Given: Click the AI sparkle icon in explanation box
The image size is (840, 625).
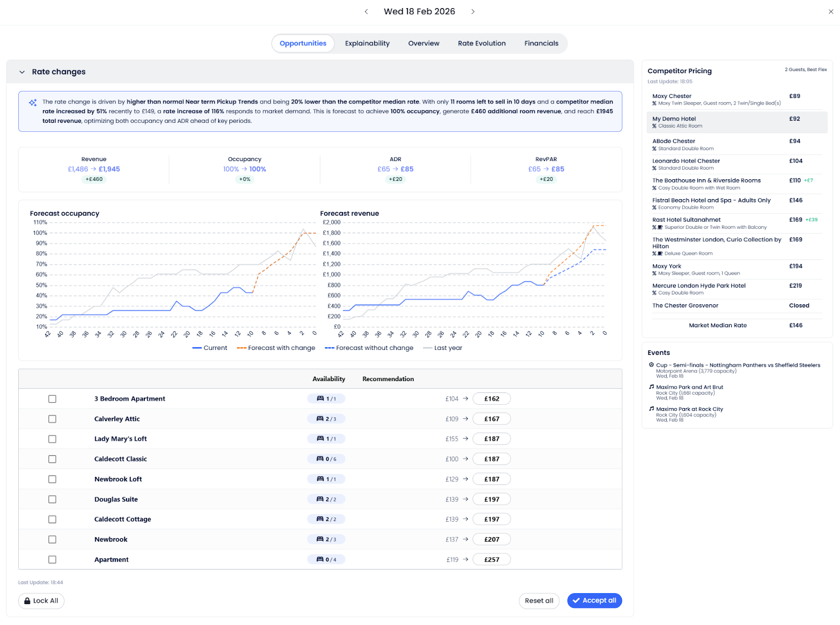Looking at the screenshot, I should 33,102.
